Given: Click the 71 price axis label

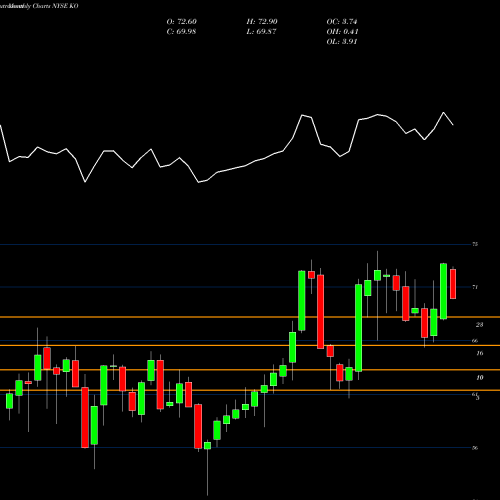Looking at the screenshot, I should (x=475, y=287).
